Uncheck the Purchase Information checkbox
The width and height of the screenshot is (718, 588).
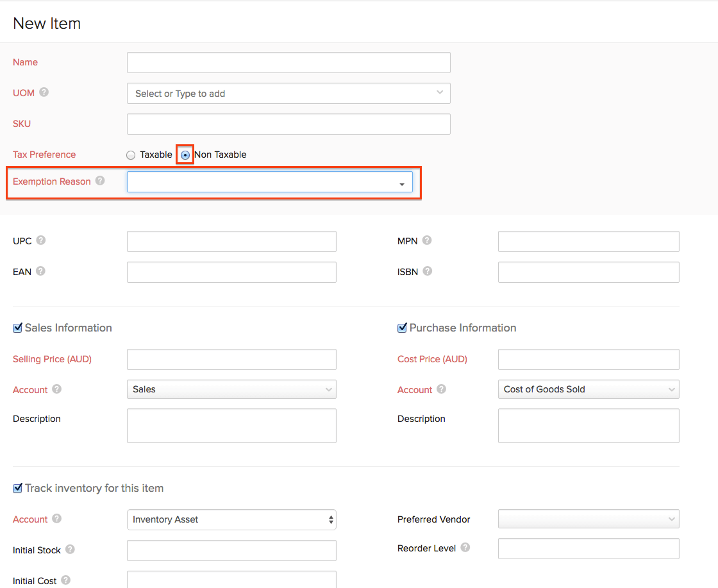(402, 328)
